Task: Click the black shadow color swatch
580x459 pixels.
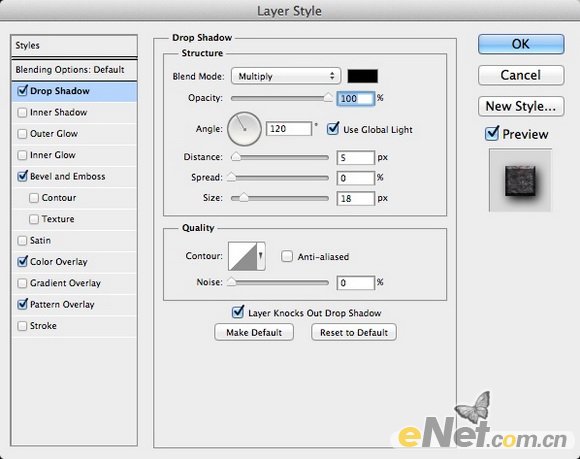Action: (362, 76)
